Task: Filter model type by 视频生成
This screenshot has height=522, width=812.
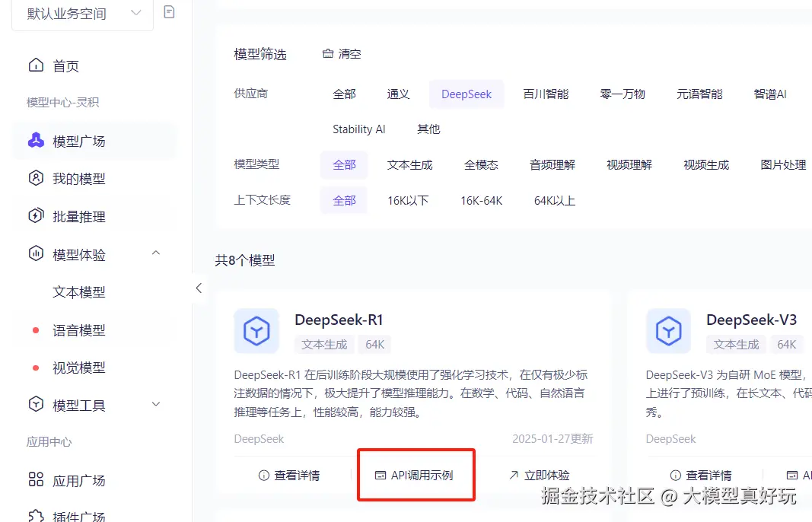Action: [x=706, y=164]
